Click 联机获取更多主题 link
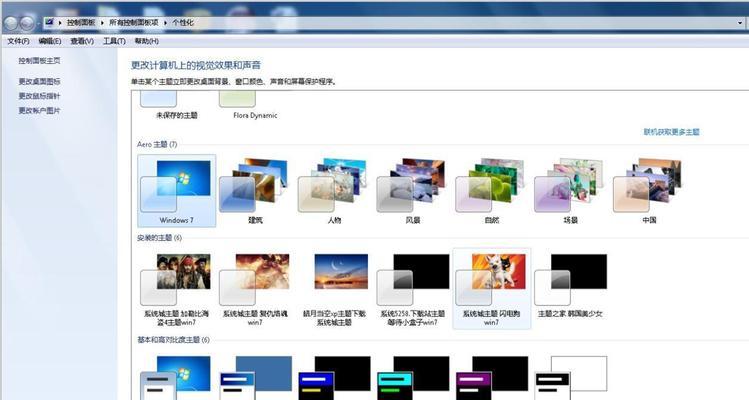 pos(671,131)
